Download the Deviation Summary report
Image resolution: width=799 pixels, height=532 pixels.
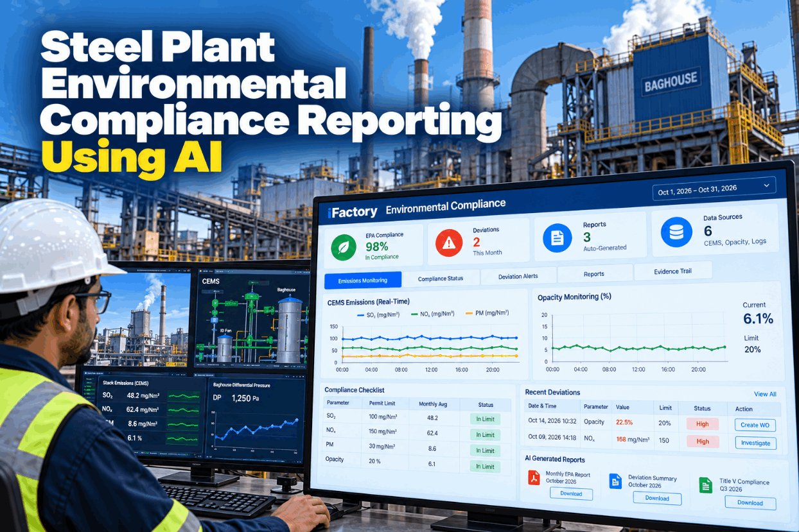(657, 498)
